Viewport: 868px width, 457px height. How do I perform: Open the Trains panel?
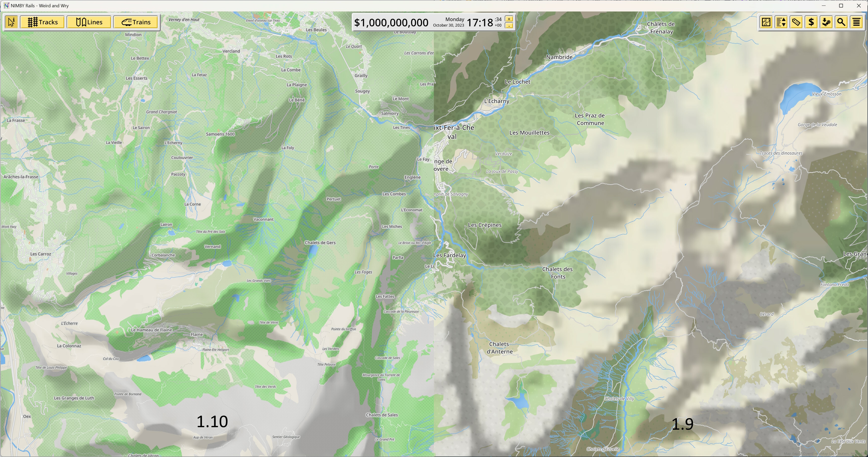coord(136,22)
